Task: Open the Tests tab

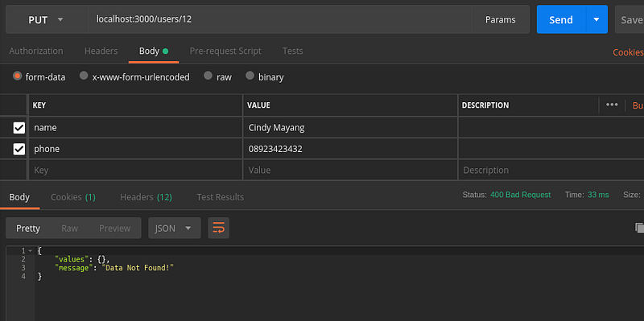Action: pyautogui.click(x=292, y=51)
